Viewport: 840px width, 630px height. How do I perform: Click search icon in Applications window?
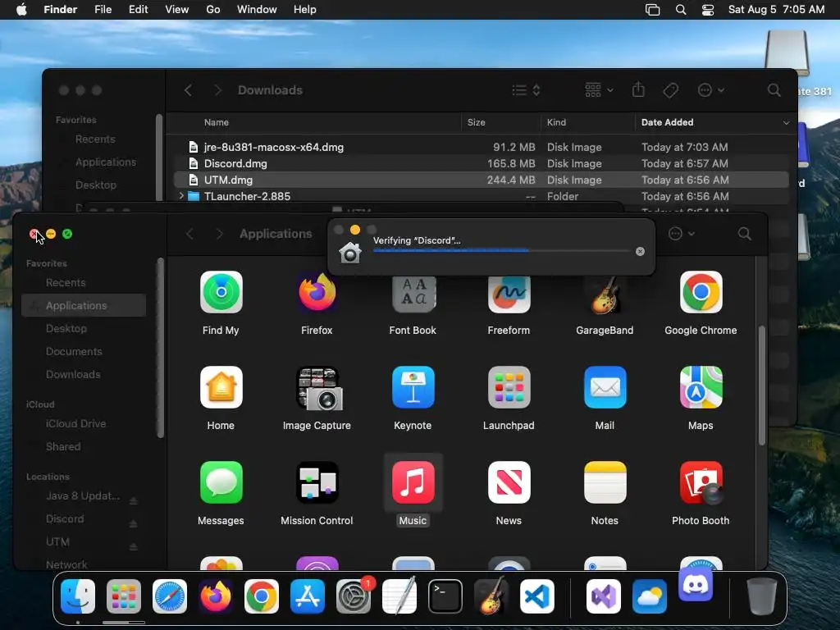tap(745, 234)
